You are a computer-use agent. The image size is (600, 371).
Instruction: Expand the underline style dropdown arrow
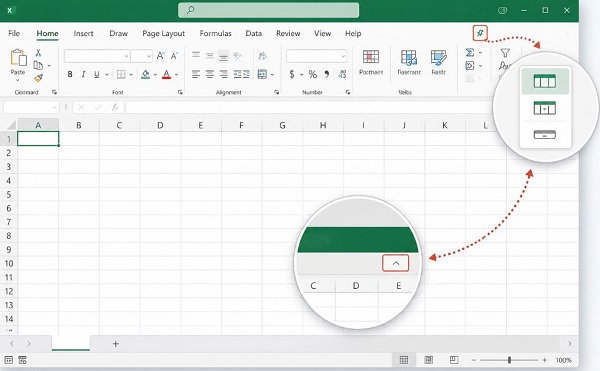coord(107,75)
